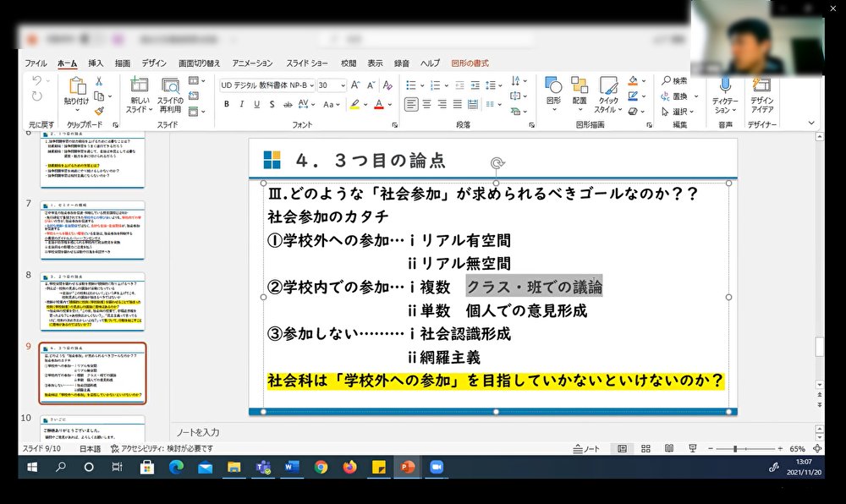Viewport: 846px width, 504px height.
Task: Click the Redo arrow icon
Action: 36,96
